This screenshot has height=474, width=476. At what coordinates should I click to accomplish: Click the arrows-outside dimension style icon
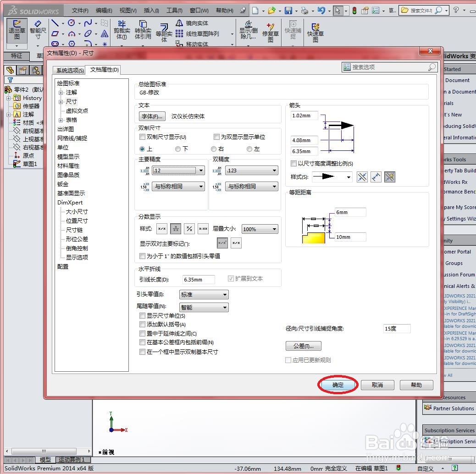click(362, 176)
